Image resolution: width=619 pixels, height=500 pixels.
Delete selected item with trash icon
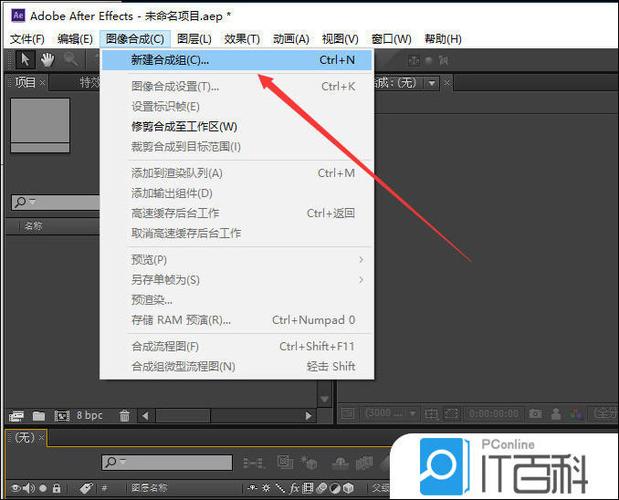point(124,416)
